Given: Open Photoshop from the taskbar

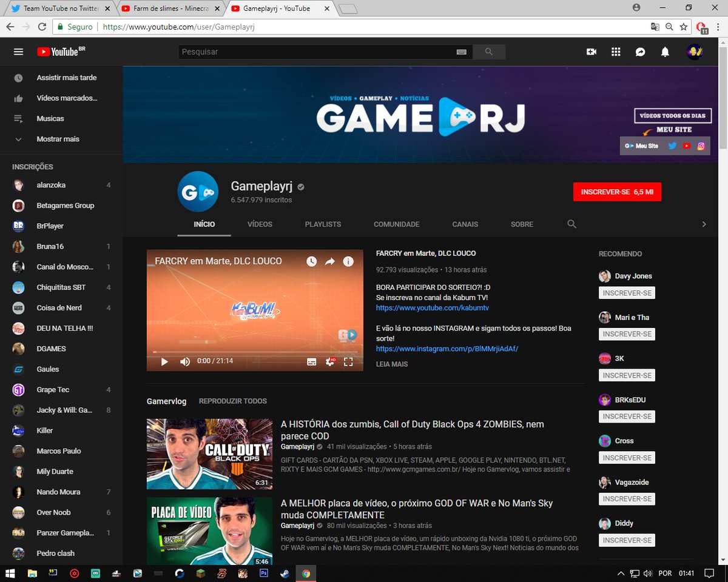Looking at the screenshot, I should click(x=264, y=573).
